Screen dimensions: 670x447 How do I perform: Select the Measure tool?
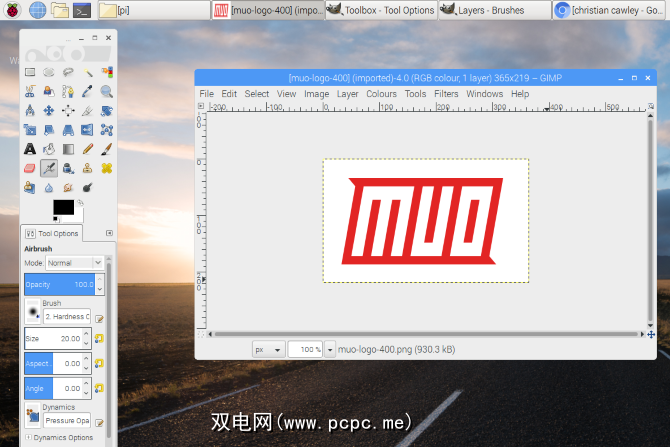[x=30, y=111]
